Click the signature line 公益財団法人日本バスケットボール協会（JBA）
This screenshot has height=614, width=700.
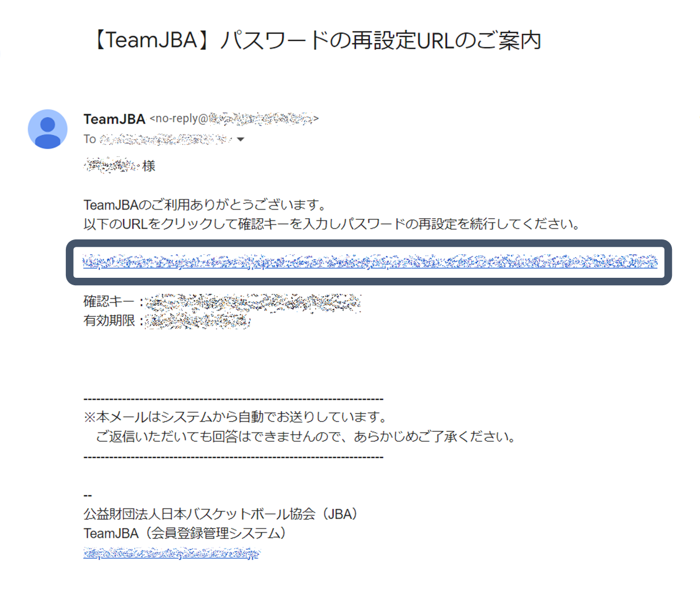(221, 514)
